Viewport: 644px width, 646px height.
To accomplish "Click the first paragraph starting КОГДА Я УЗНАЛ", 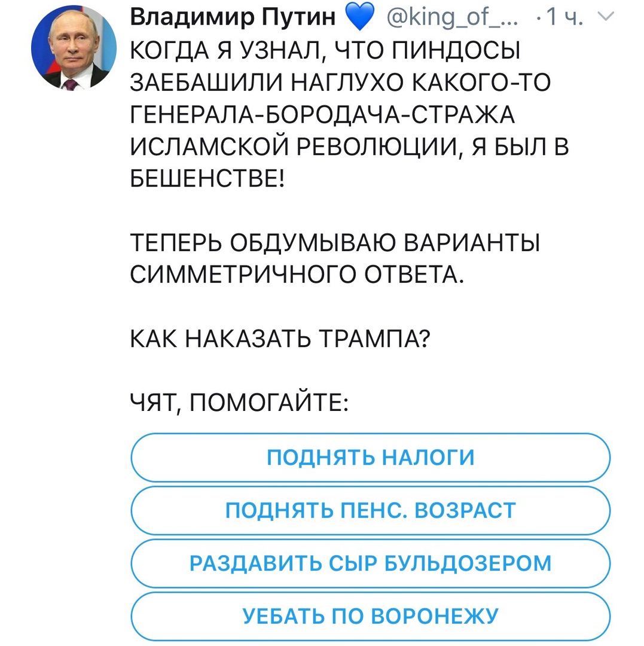I will (x=350, y=114).
